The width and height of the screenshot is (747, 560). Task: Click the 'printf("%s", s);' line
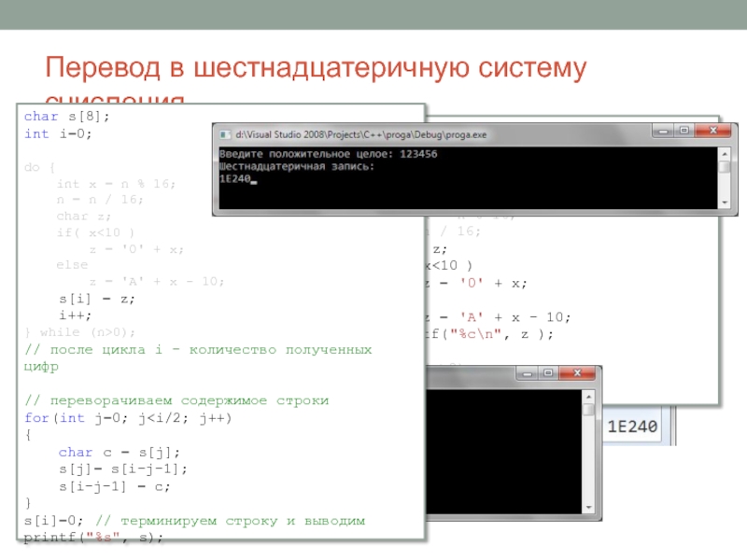pos(93,538)
